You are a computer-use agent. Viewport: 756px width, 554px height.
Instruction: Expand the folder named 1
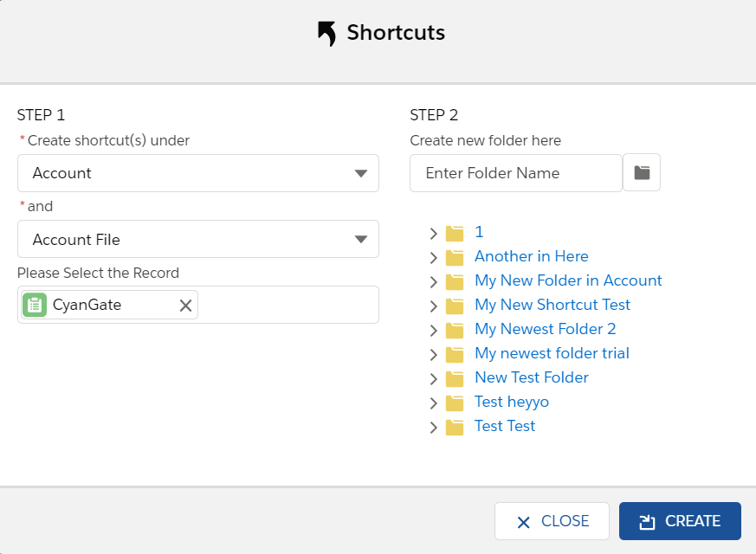[433, 233]
